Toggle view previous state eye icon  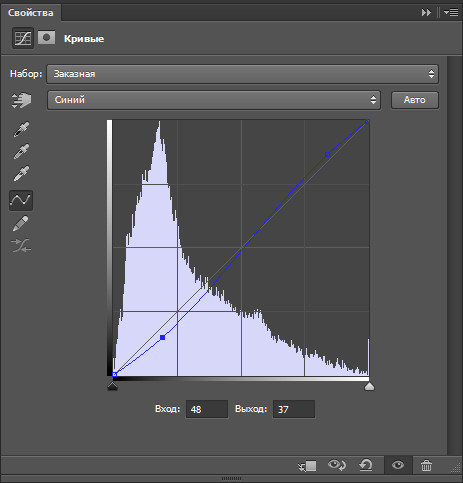(x=336, y=465)
